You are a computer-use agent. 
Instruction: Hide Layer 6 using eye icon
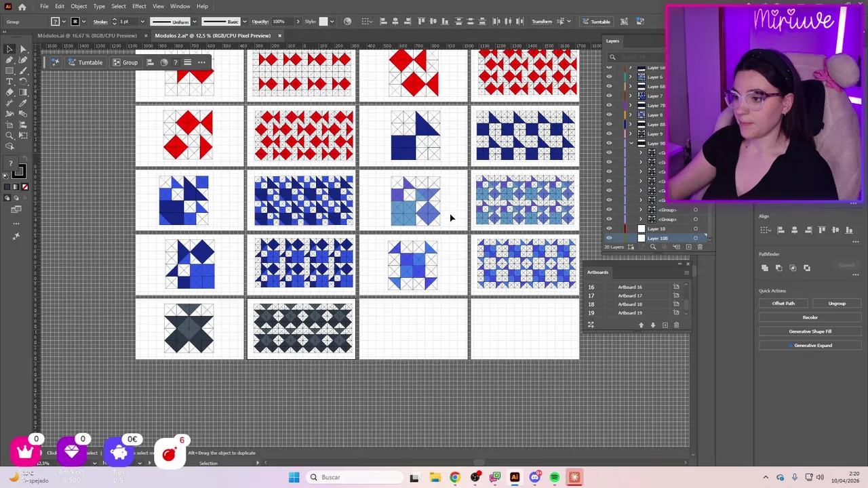[x=609, y=77]
